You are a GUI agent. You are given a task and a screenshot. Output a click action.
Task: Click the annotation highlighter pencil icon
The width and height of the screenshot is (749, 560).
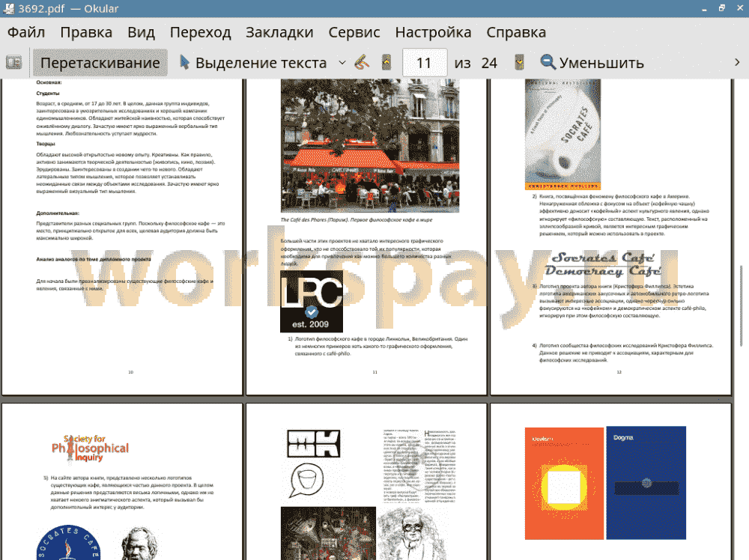click(x=363, y=63)
